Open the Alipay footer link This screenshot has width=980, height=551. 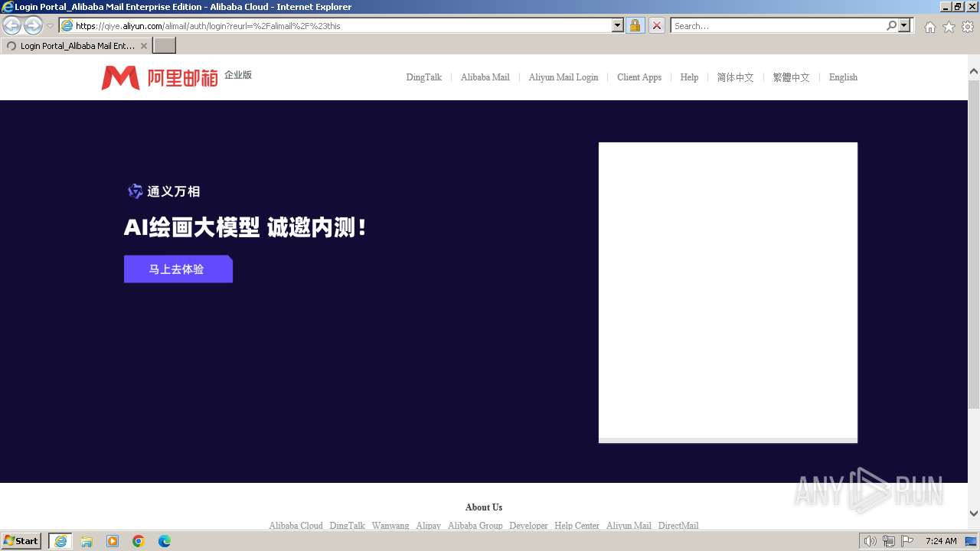[428, 526]
